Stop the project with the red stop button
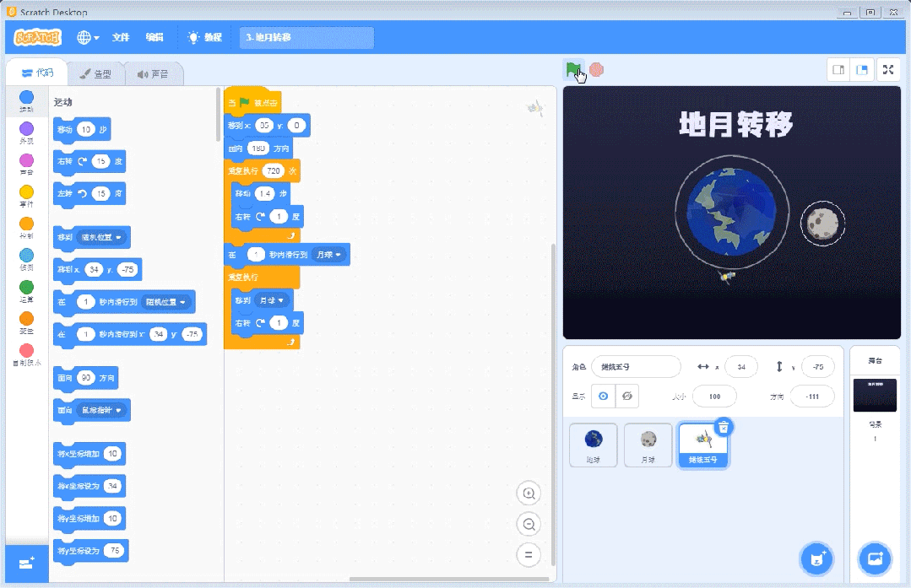Viewport: 911px width, 588px height. [x=597, y=70]
